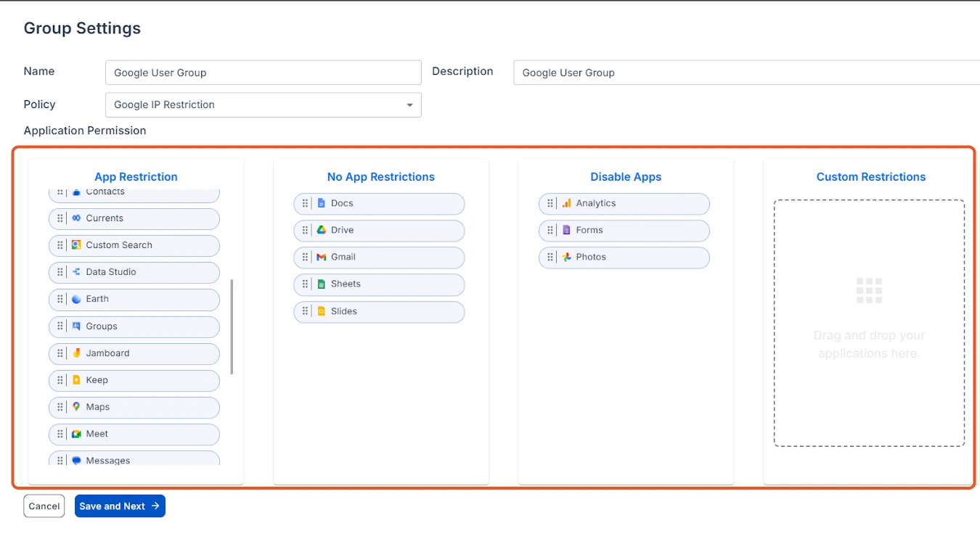
Task: Click the Custom Restrictions drop zone
Action: 869,323
